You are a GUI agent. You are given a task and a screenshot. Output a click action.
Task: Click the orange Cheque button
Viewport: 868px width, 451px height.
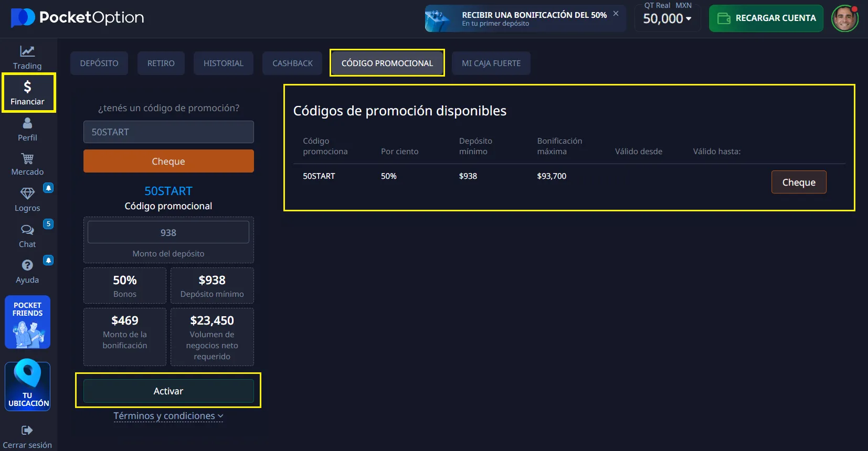(x=168, y=161)
